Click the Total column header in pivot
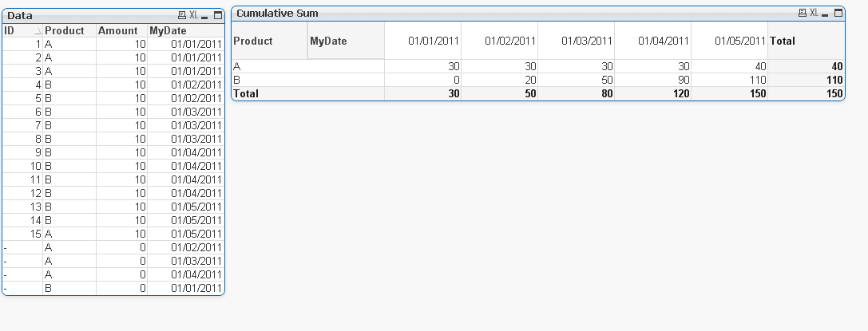The width and height of the screenshot is (868, 331). (x=806, y=41)
